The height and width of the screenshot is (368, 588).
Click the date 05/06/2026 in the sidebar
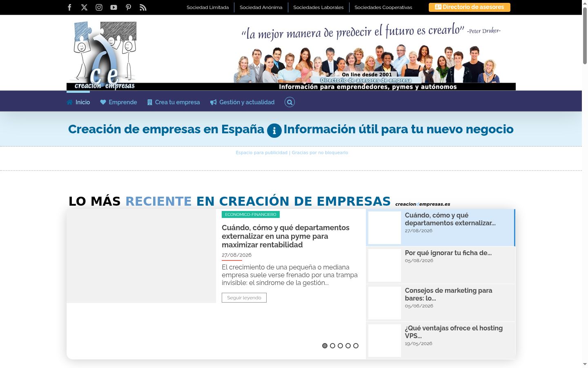[419, 306]
